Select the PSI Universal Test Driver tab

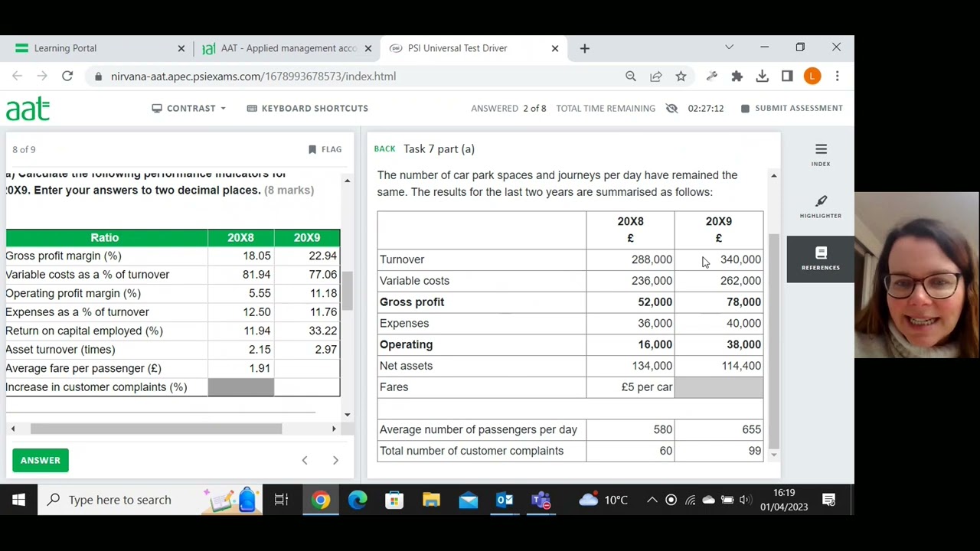click(473, 48)
